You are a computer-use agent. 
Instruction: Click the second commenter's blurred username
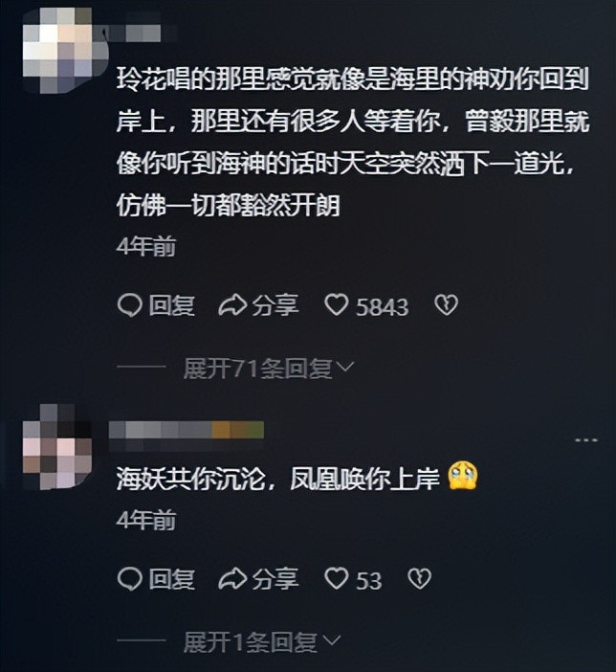187,434
